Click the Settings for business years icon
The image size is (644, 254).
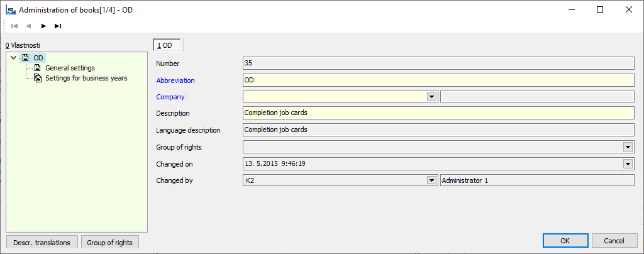click(x=38, y=78)
